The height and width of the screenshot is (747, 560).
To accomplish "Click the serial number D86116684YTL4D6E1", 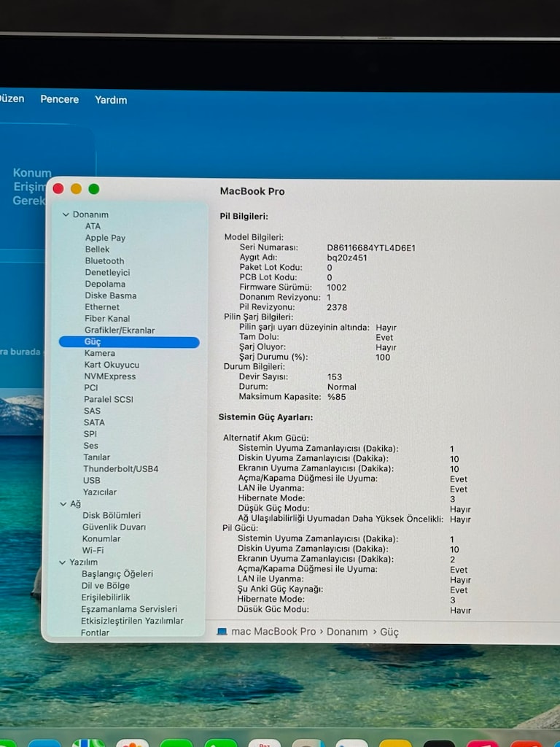I will [x=371, y=248].
